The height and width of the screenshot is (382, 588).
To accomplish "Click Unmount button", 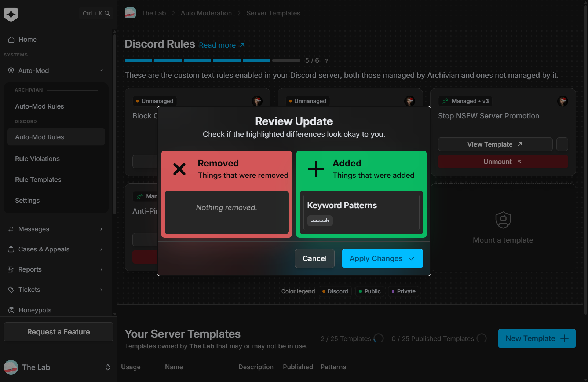I will pyautogui.click(x=503, y=162).
